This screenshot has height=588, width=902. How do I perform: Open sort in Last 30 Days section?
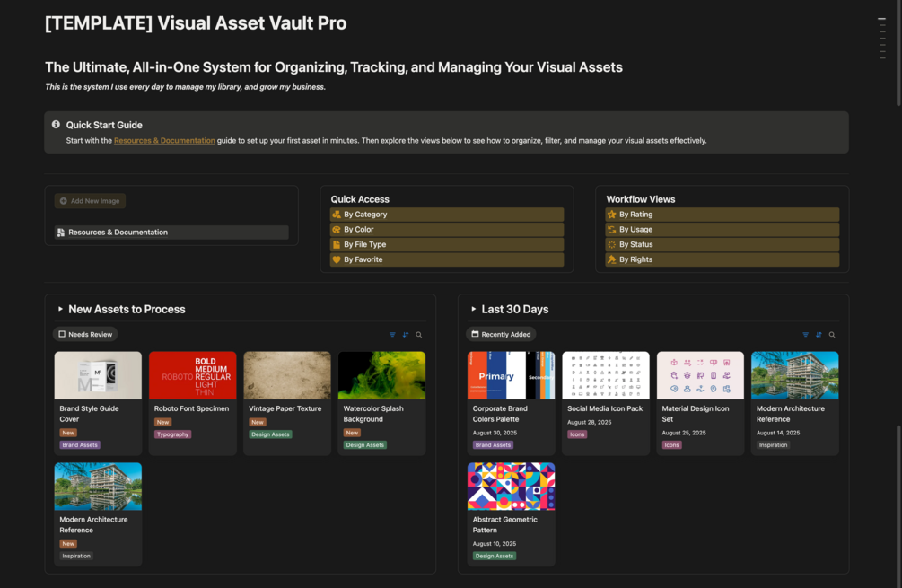(x=819, y=334)
